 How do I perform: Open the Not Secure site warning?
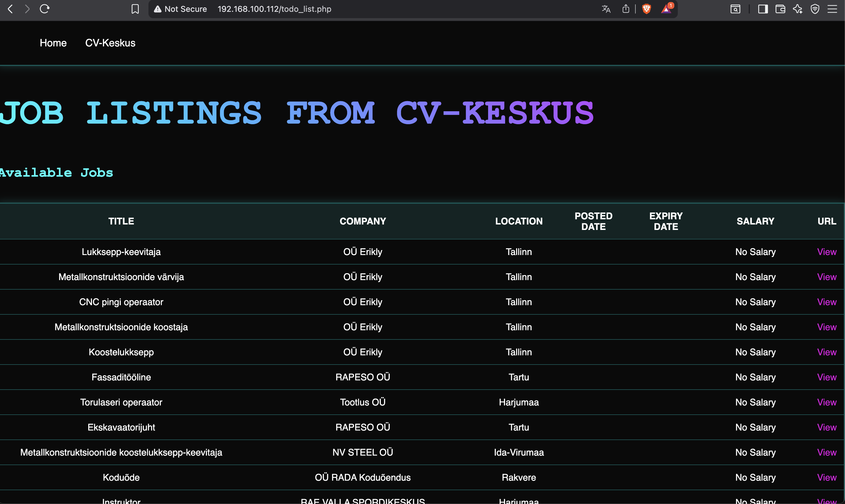(180, 9)
